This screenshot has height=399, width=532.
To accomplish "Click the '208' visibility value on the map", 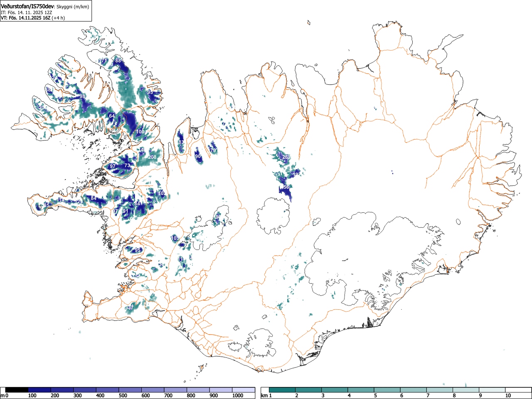I will pyautogui.click(x=152, y=157).
